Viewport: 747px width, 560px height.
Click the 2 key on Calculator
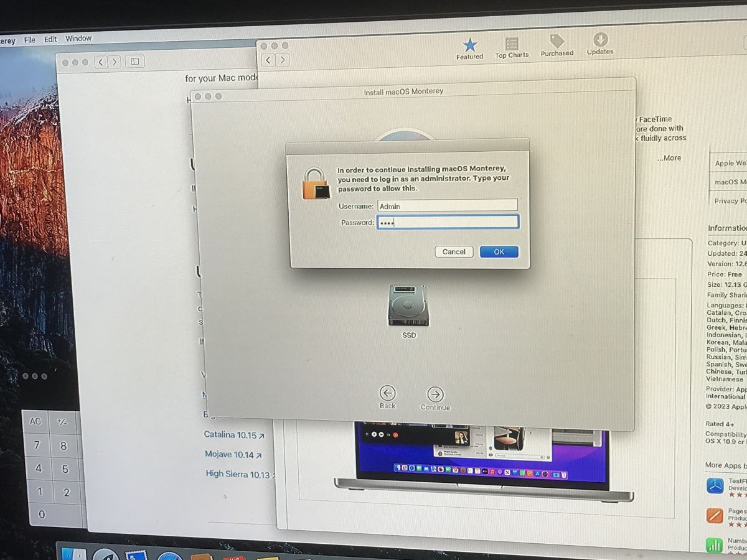[67, 493]
